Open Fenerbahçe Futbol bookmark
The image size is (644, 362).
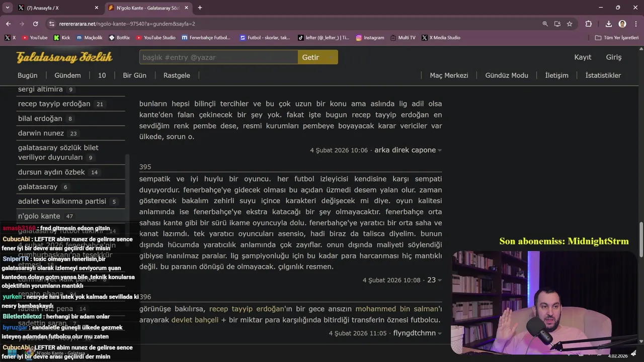(x=206, y=38)
